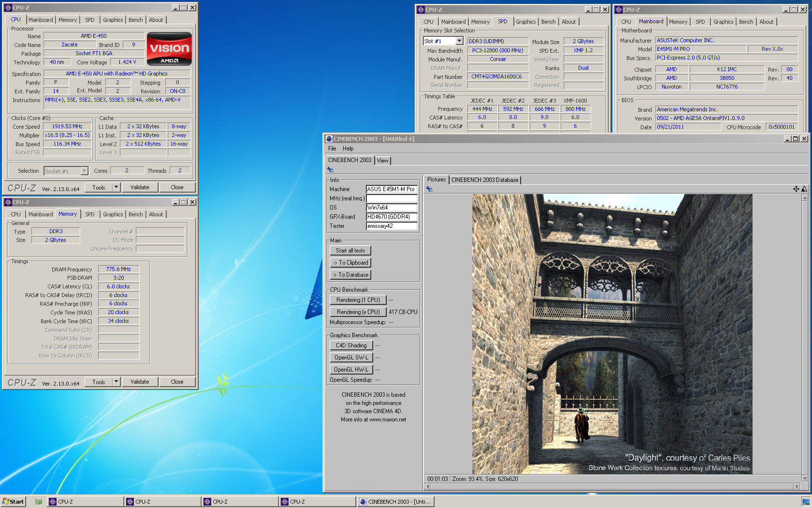Image resolution: width=812 pixels, height=508 pixels.
Task: Open the SPD tab in the CPU-Z Memory window
Action: pyautogui.click(x=90, y=214)
